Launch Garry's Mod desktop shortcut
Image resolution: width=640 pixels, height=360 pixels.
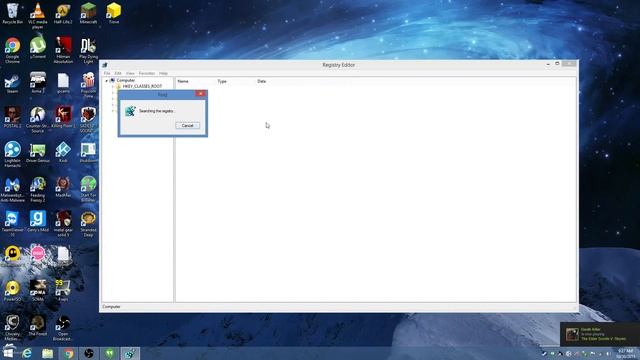(x=38, y=222)
